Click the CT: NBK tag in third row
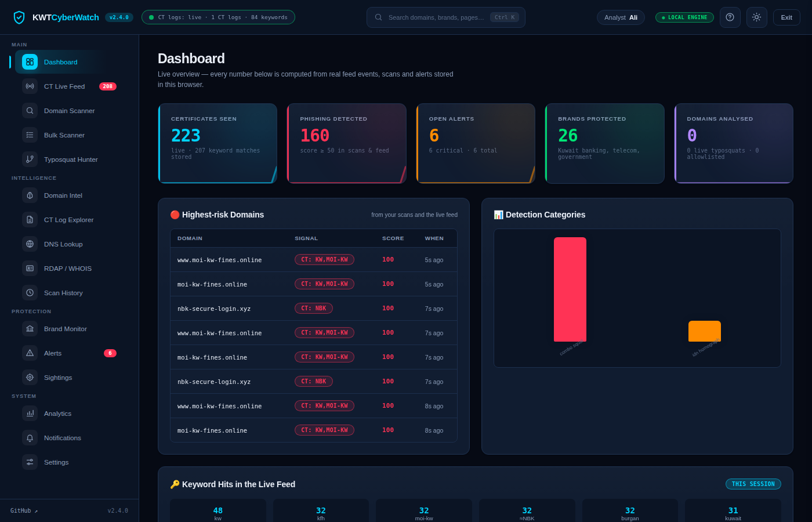The height and width of the screenshot is (522, 812). (x=314, y=309)
